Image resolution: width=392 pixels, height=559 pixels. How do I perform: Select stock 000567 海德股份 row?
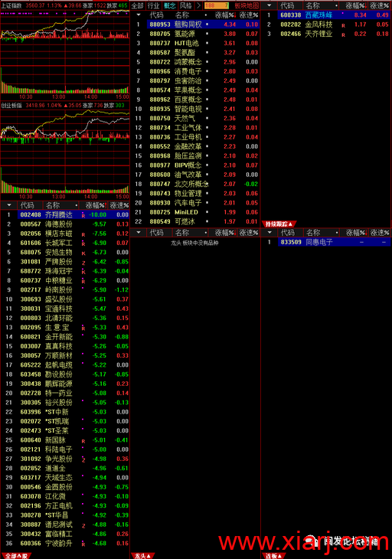click(x=65, y=224)
